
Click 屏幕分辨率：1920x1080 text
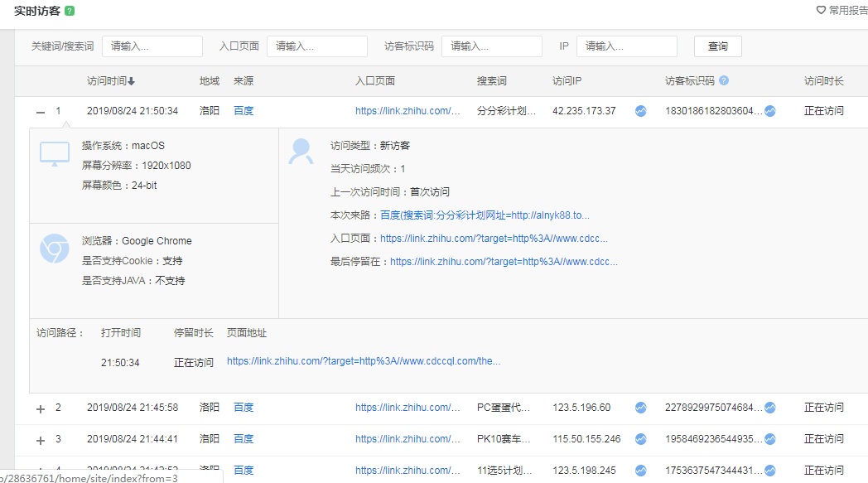pyautogui.click(x=136, y=166)
